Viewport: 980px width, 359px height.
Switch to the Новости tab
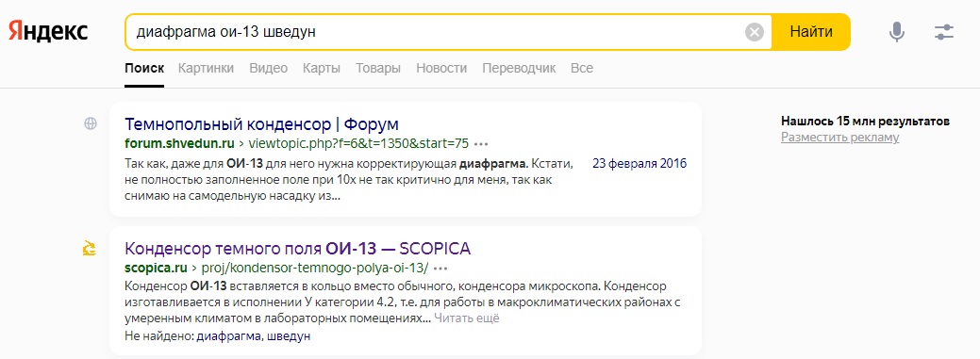441,68
